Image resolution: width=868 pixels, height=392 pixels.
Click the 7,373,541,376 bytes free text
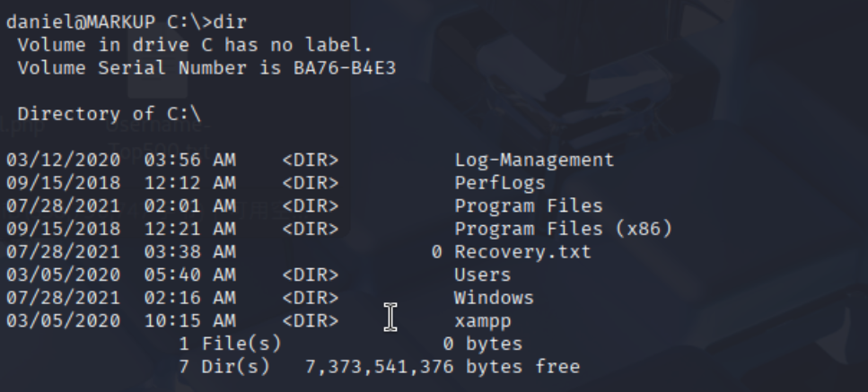click(443, 367)
